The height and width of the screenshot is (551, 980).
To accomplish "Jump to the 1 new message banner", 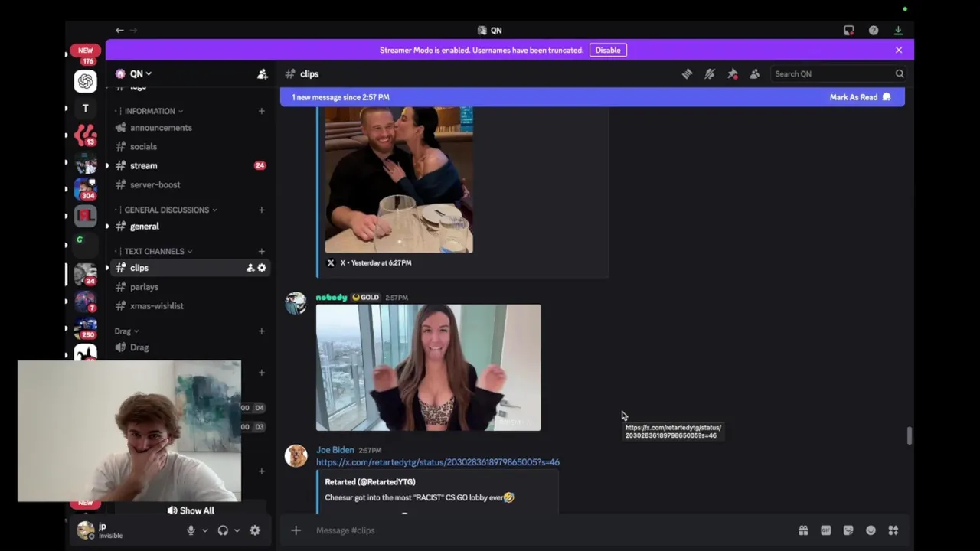I will (x=341, y=97).
